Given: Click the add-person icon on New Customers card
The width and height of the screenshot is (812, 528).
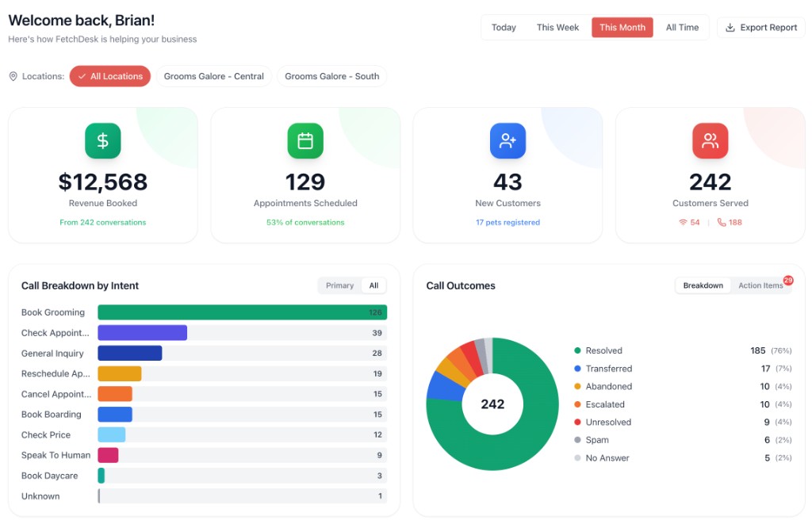Looking at the screenshot, I should tap(507, 140).
